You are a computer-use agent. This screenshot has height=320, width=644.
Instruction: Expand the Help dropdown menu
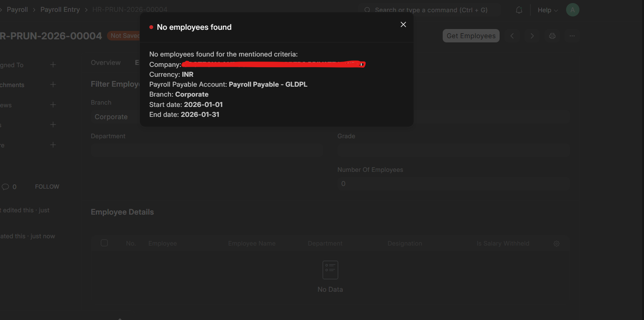click(x=547, y=10)
